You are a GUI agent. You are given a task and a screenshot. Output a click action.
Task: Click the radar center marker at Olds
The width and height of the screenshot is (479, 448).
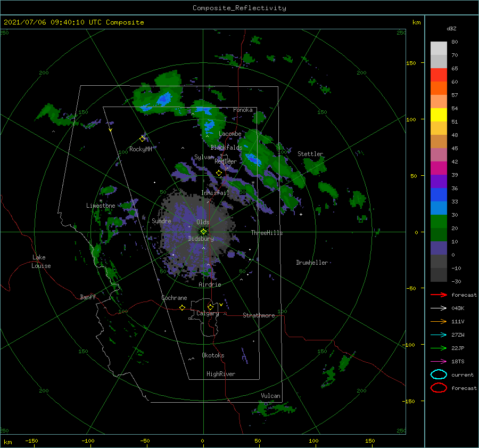coord(203,232)
